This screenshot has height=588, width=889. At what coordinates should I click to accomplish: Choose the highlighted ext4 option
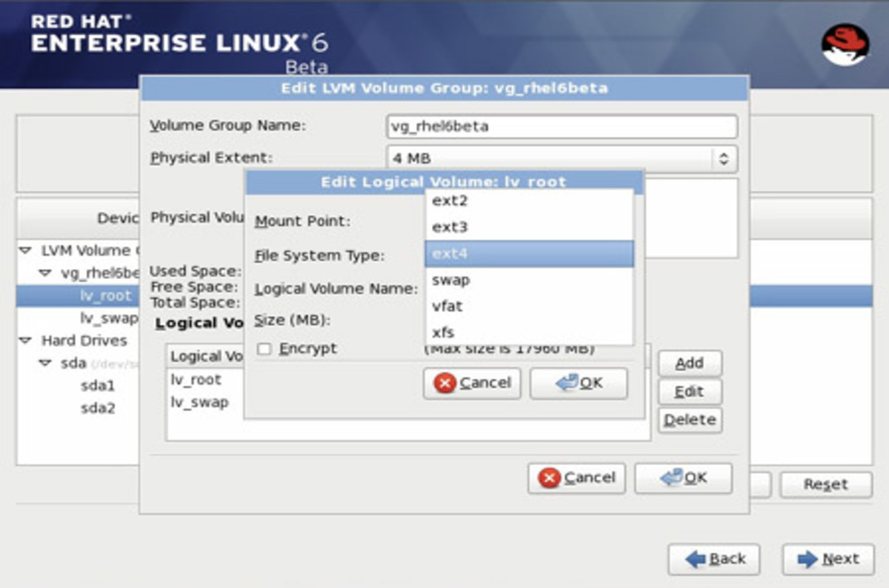coord(529,254)
